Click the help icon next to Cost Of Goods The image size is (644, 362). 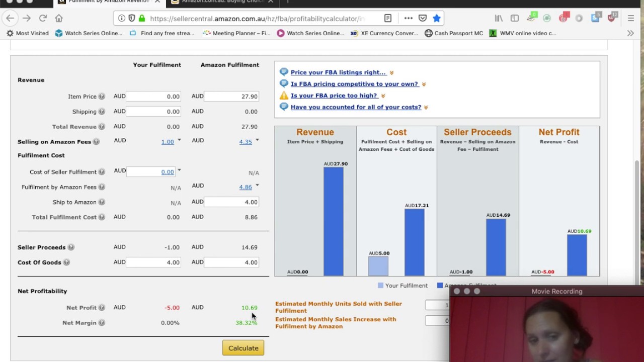(x=66, y=262)
